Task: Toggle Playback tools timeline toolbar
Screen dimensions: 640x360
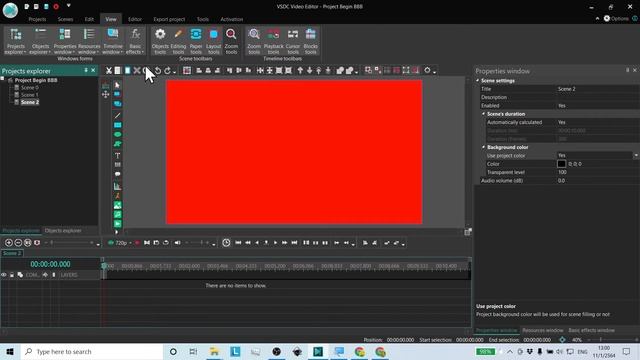Action: tap(273, 41)
